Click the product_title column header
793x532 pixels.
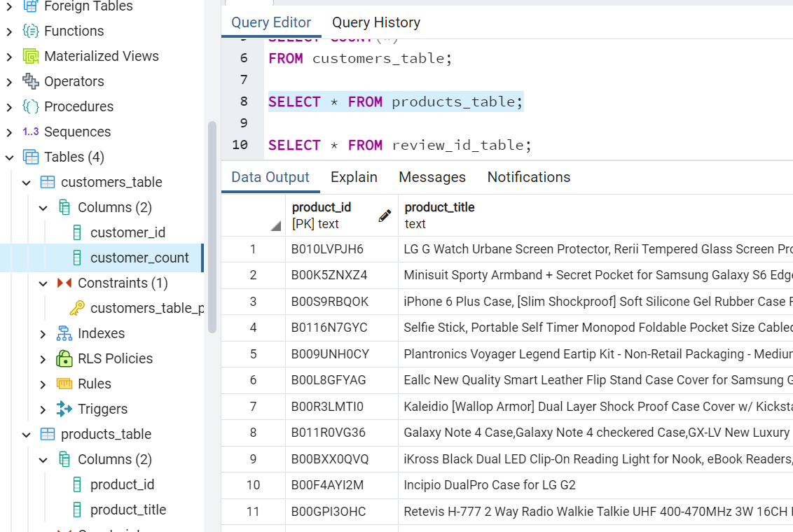point(595,216)
